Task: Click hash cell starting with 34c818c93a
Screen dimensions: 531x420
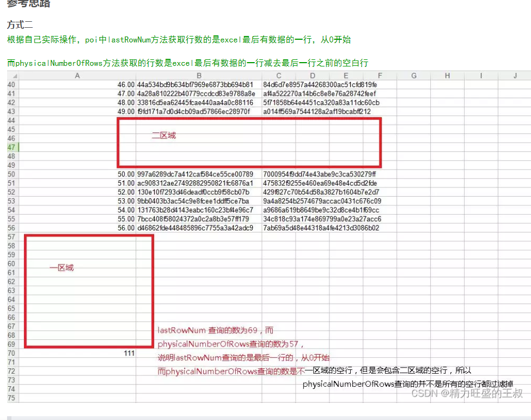Action: tap(322, 219)
